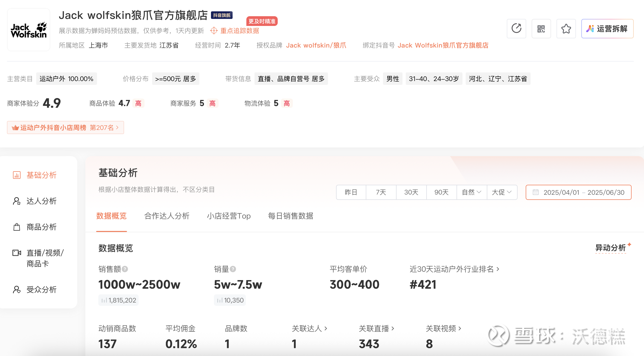This screenshot has width=644, height=356.
Task: Click the 销量 help question icon
Action: pos(233,269)
